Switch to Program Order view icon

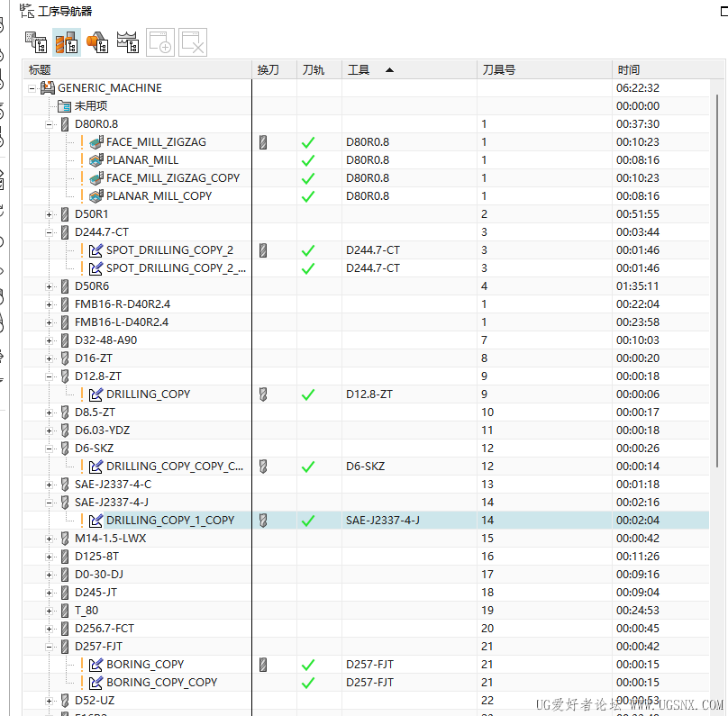[x=35, y=41]
